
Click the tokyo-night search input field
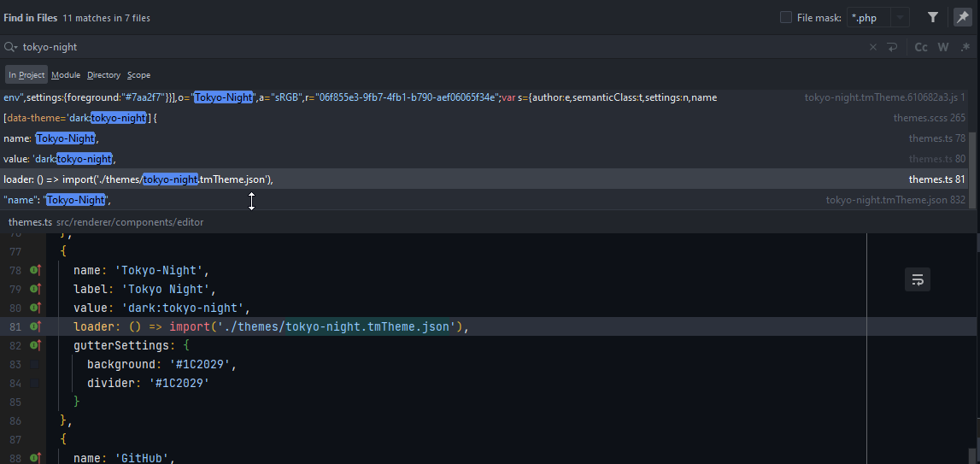437,47
